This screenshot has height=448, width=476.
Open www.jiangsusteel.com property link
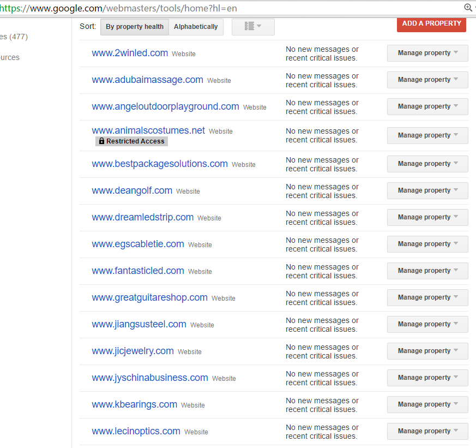coord(139,324)
